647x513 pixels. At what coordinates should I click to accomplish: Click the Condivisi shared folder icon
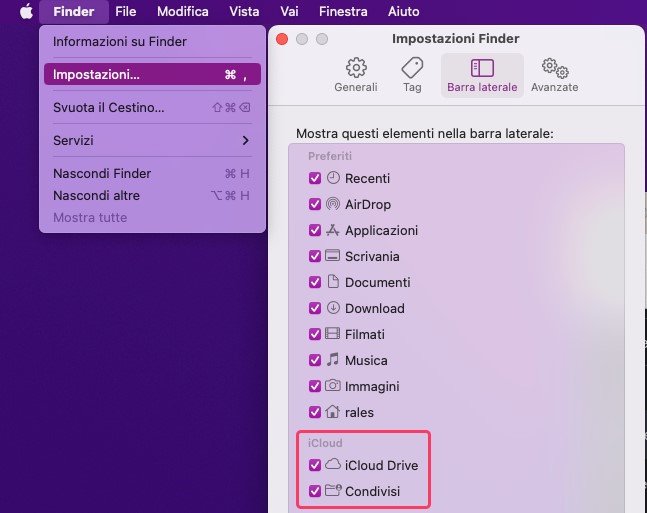[333, 490]
